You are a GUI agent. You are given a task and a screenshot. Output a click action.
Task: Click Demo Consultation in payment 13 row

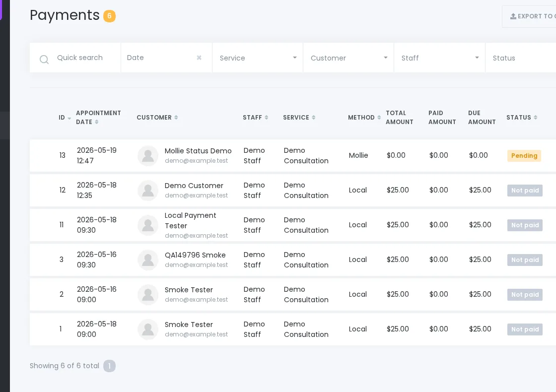306,155
